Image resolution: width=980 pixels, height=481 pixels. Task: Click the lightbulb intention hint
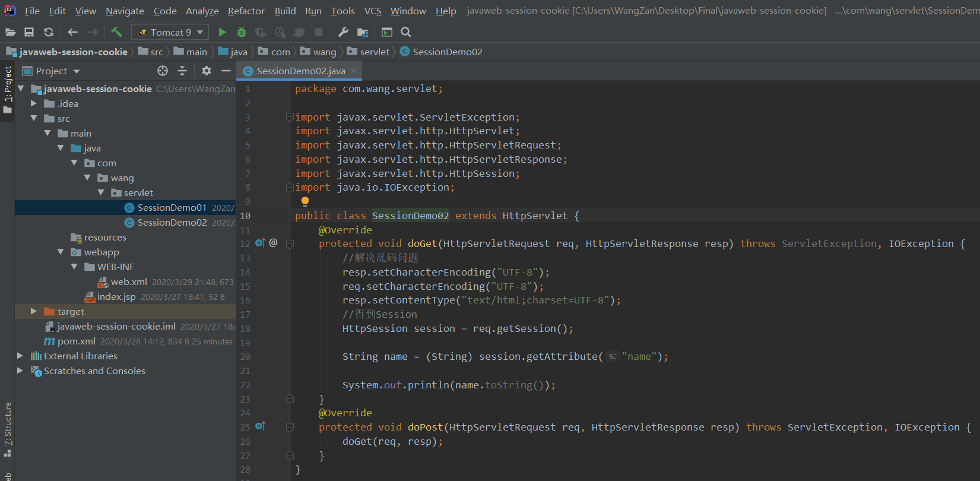[305, 201]
